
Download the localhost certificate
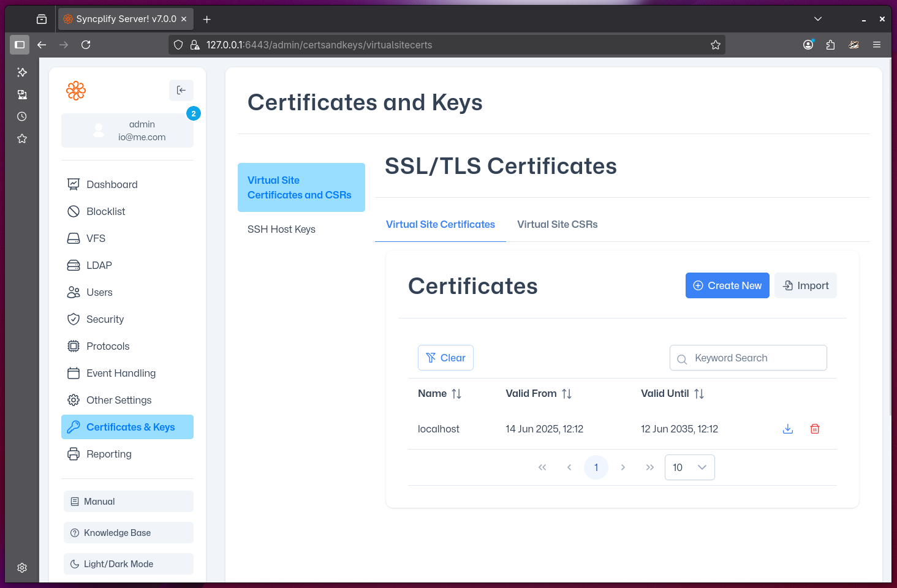pyautogui.click(x=787, y=429)
